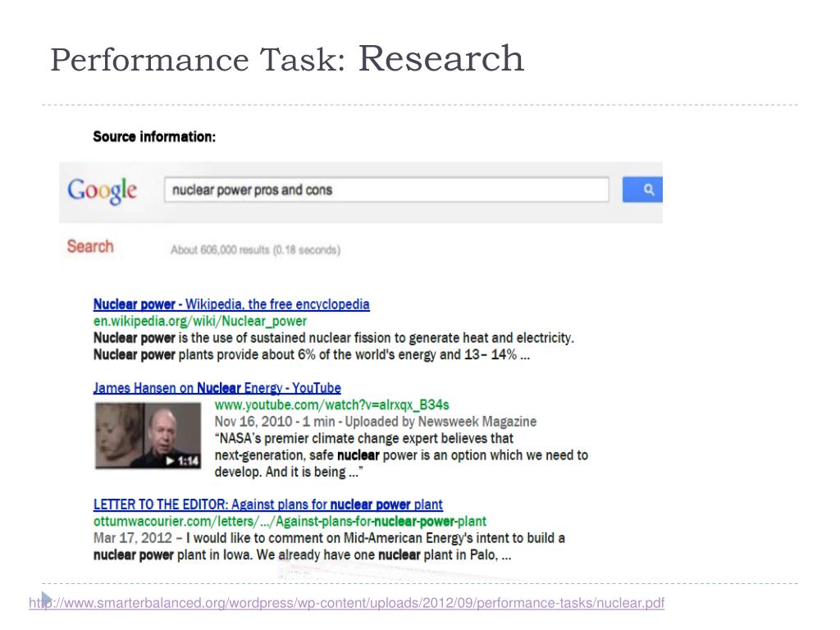This screenshot has width=840, height=630.
Task: Open the smarterbalanced.org nuclear.pdf link
Action: [347, 603]
